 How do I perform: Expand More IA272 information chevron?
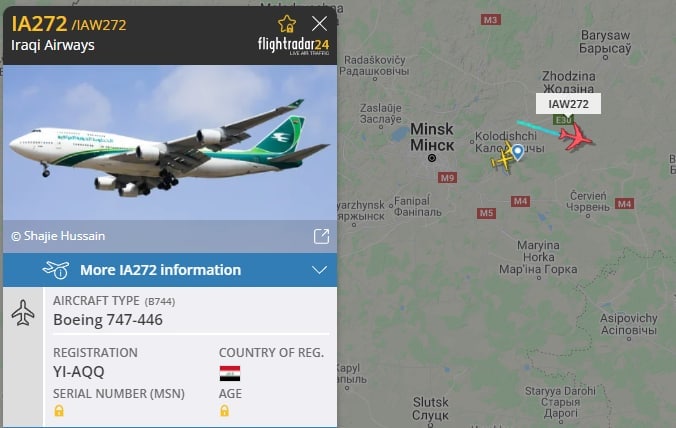319,270
